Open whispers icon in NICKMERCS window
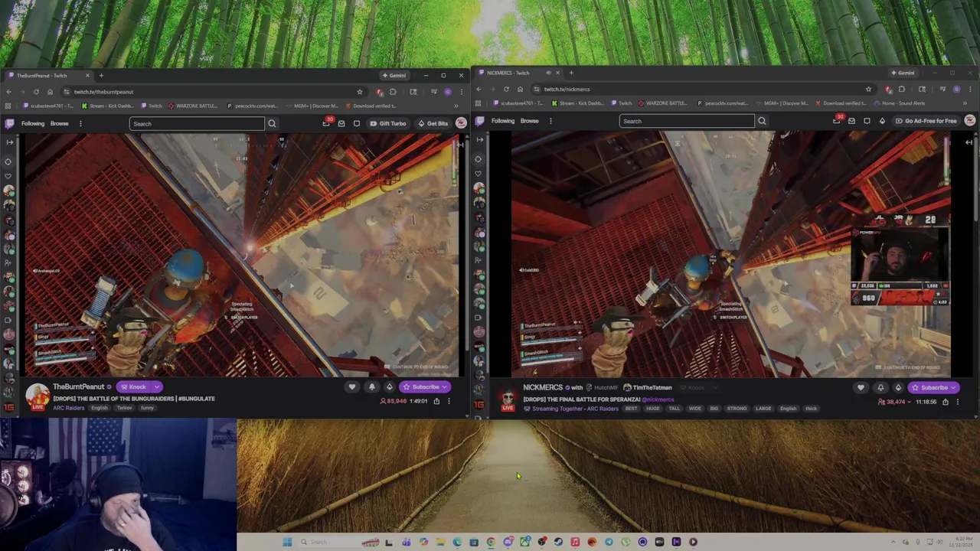Image resolution: width=980 pixels, height=551 pixels. tap(867, 121)
